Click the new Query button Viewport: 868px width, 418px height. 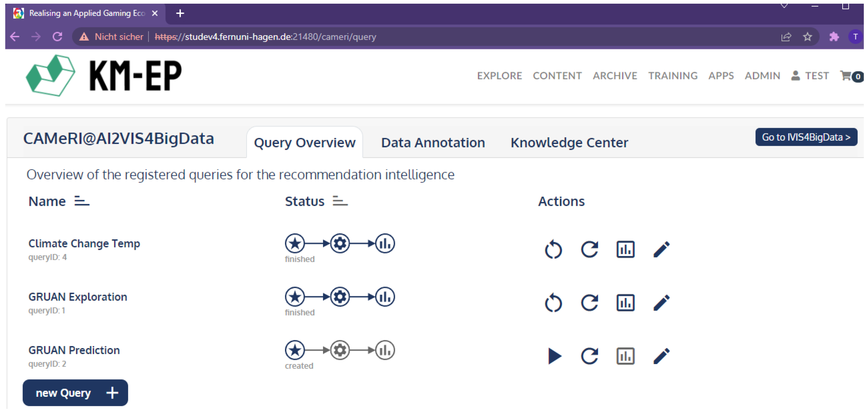[x=76, y=392]
